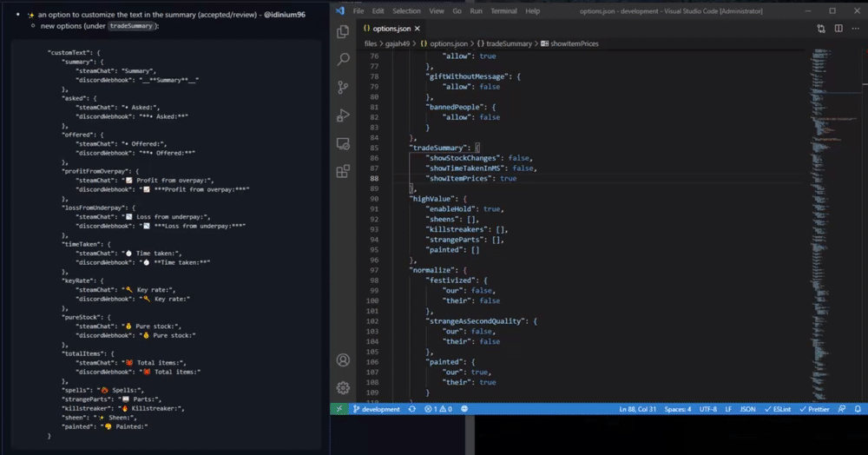Open the @idinium96 mention link

285,15
